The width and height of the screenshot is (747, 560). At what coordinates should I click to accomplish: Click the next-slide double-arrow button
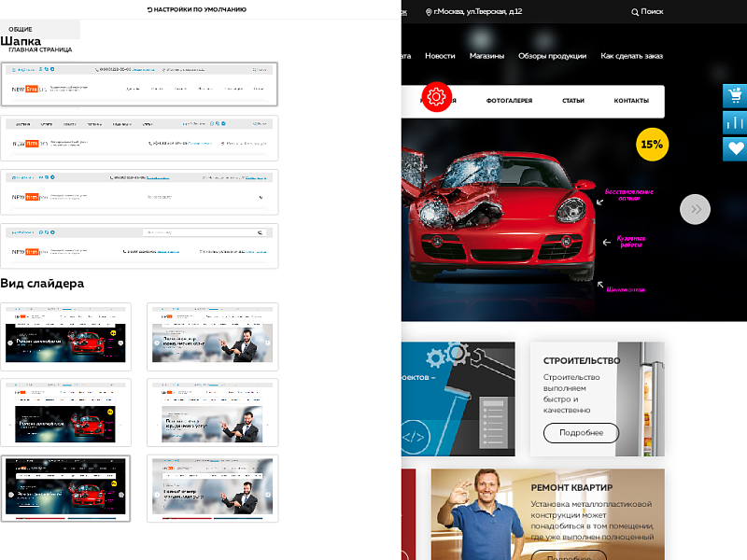click(695, 210)
